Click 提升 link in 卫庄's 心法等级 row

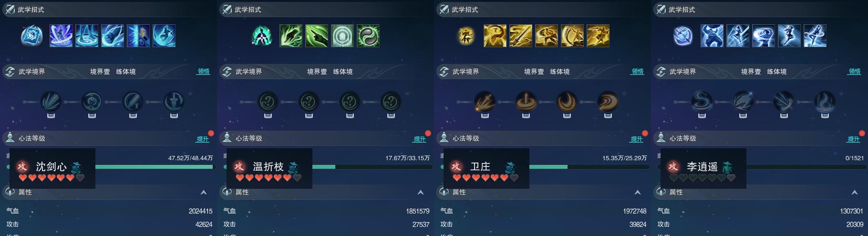637,139
